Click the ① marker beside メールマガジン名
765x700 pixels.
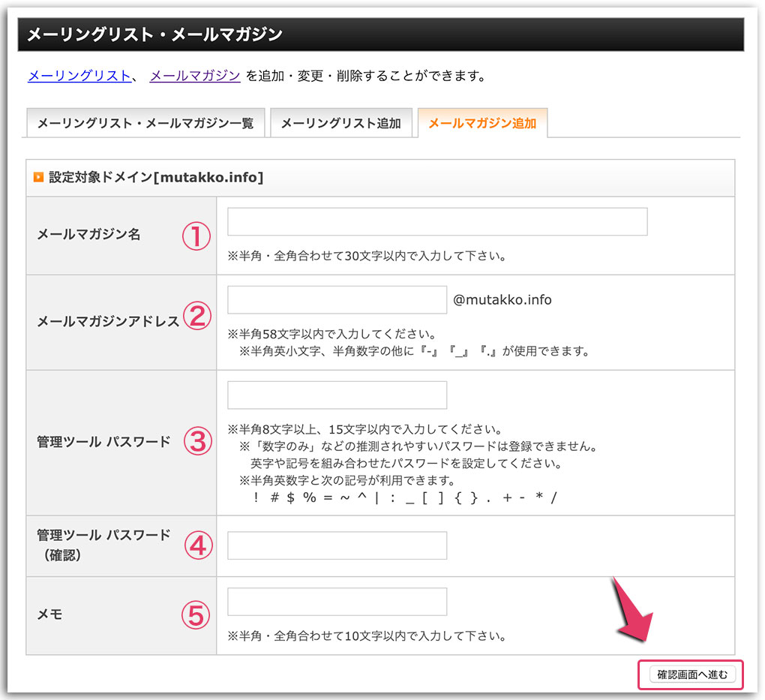pos(196,236)
